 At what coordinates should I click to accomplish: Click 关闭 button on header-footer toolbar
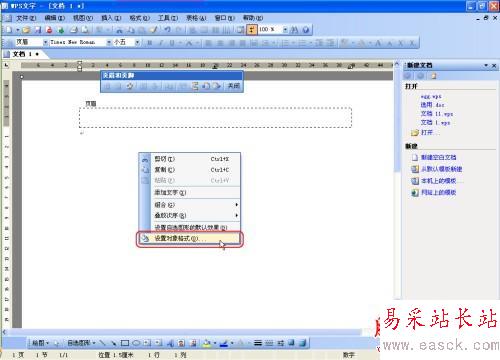pyautogui.click(x=234, y=86)
